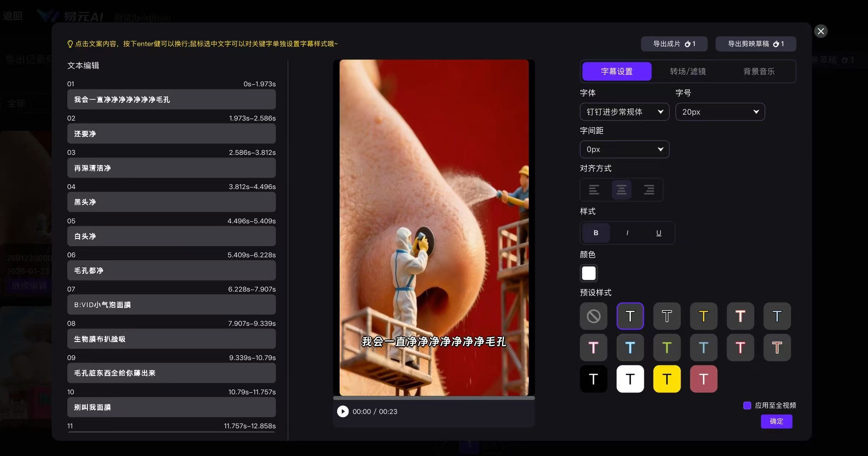Select the left text alignment icon
The height and width of the screenshot is (456, 868).
pyautogui.click(x=594, y=190)
